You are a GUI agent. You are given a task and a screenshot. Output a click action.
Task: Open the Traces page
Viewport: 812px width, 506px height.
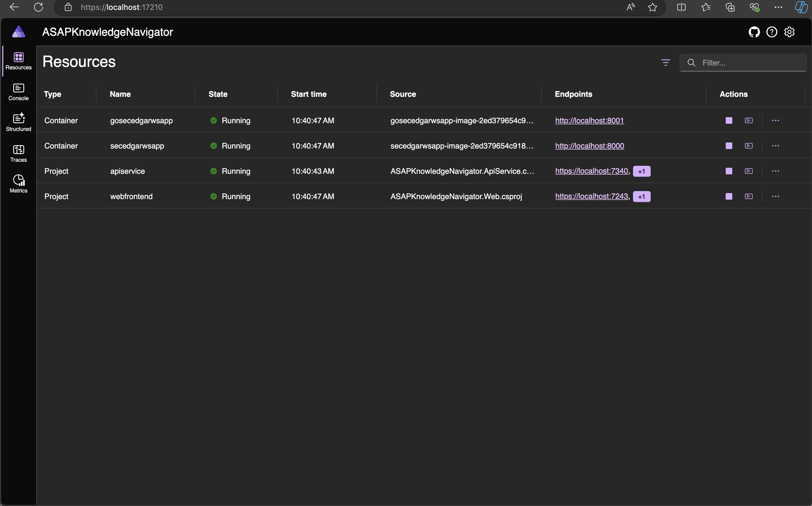(18, 153)
